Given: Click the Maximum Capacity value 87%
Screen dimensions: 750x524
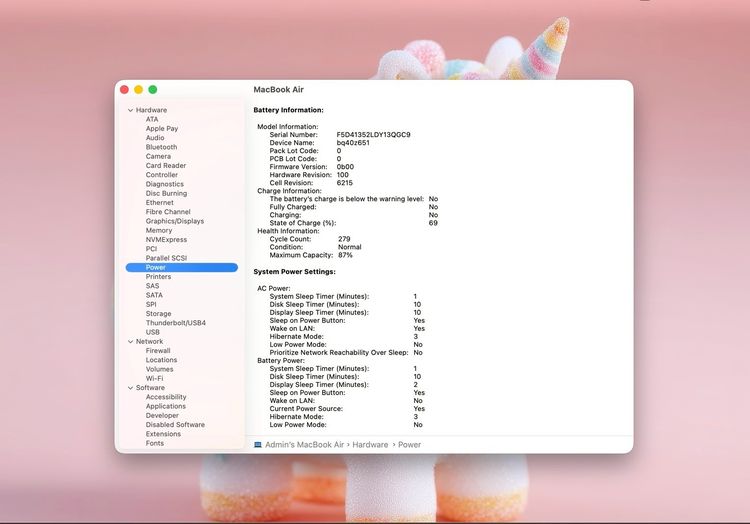Looking at the screenshot, I should 345,255.
